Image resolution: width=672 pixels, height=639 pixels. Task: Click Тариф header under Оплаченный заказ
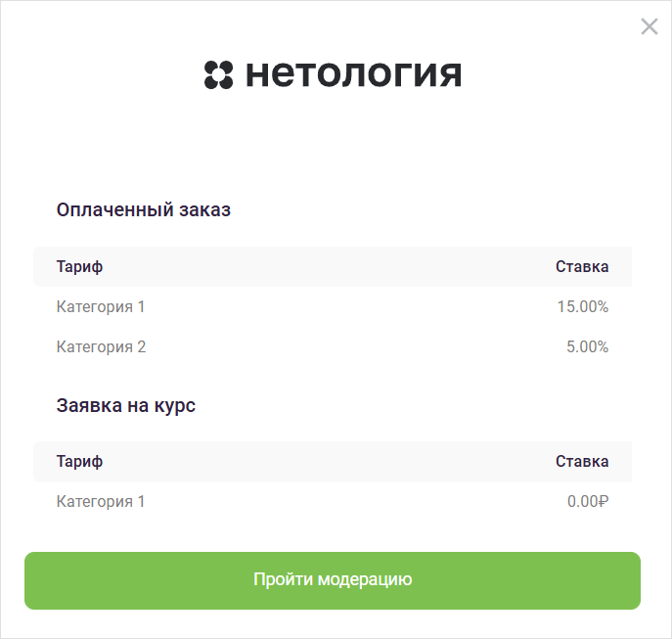coord(79,266)
